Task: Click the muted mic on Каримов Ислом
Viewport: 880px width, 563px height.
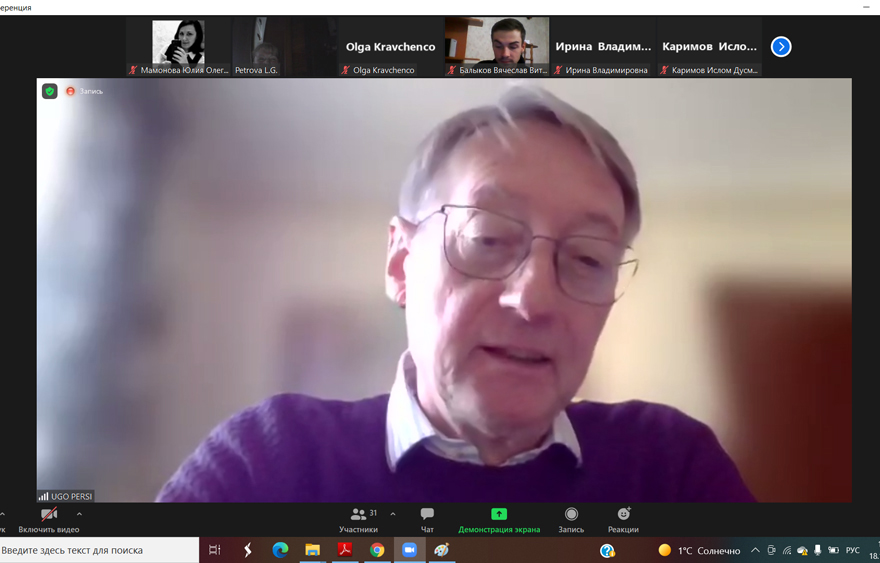Action: pyautogui.click(x=664, y=70)
